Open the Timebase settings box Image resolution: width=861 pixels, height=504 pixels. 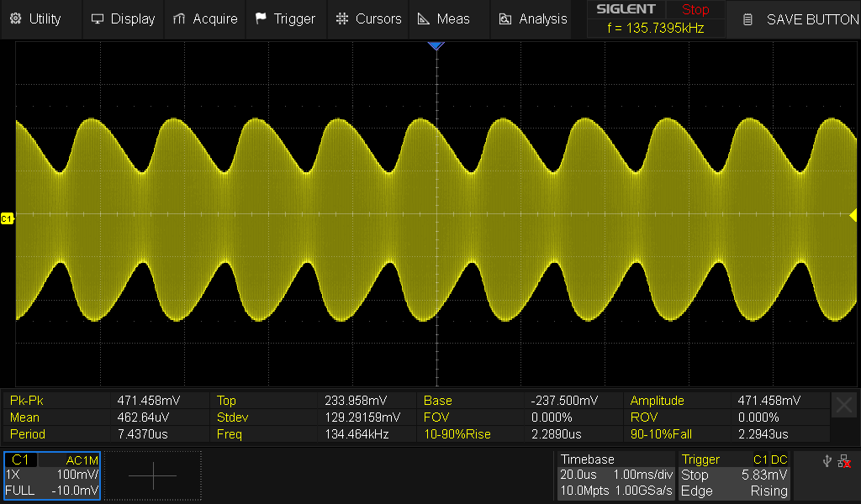point(616,475)
